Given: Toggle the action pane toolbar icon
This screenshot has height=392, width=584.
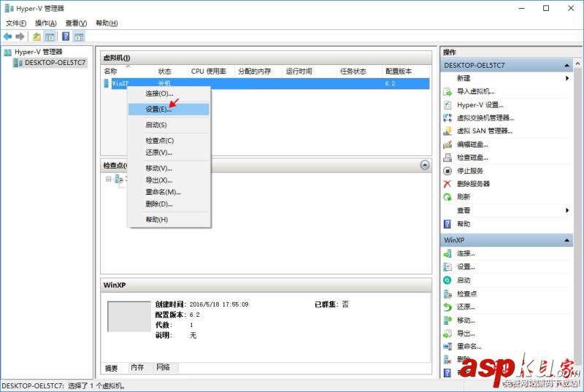Looking at the screenshot, I should click(x=79, y=36).
